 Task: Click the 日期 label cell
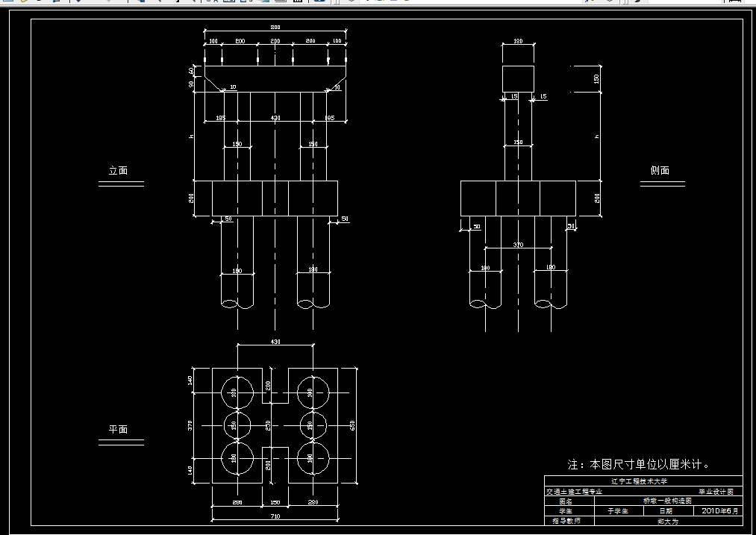[x=666, y=511]
